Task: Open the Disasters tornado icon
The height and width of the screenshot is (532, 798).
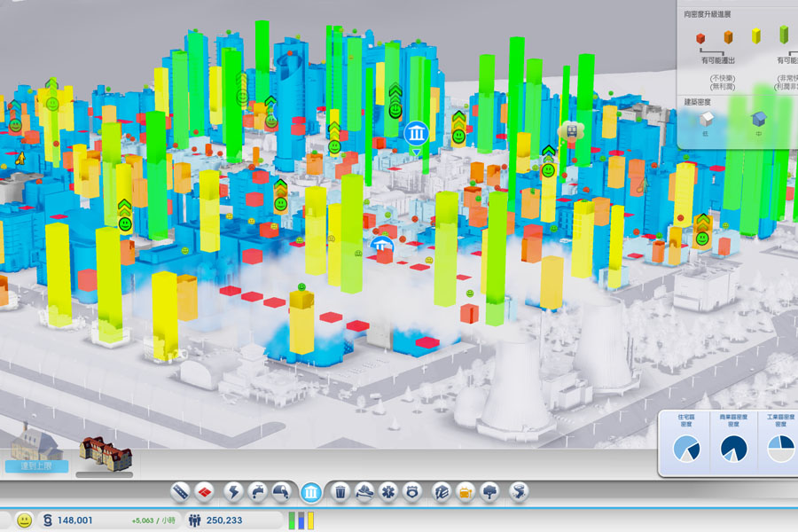Action: click(520, 491)
